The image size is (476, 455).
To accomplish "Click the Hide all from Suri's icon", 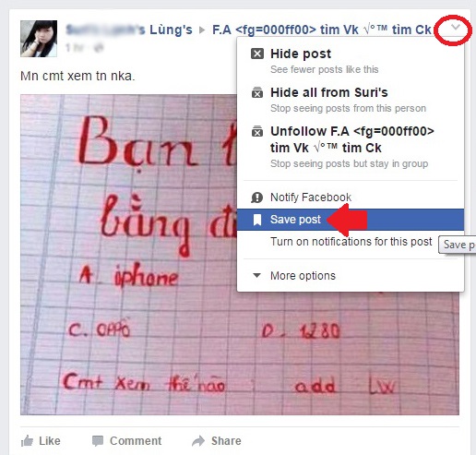I will [257, 92].
